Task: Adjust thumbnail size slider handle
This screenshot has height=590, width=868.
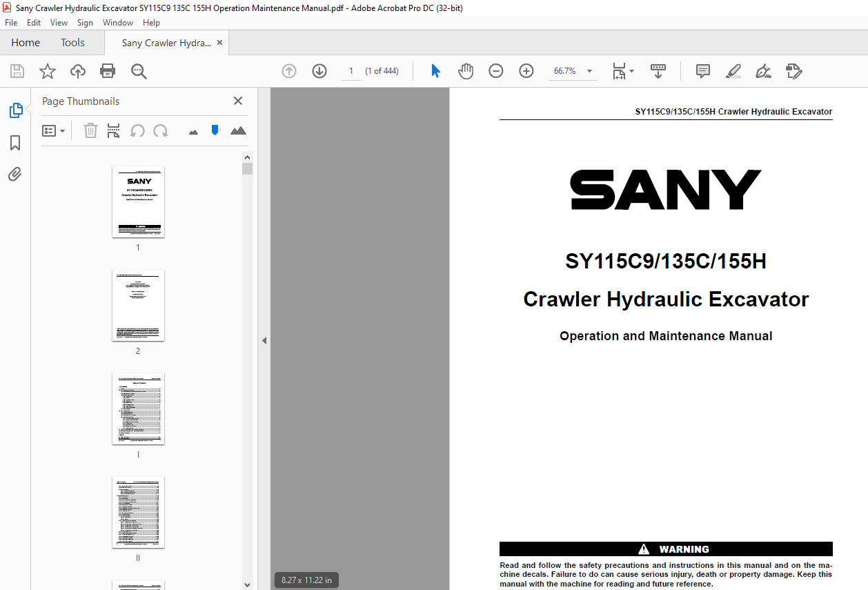Action: [x=215, y=130]
